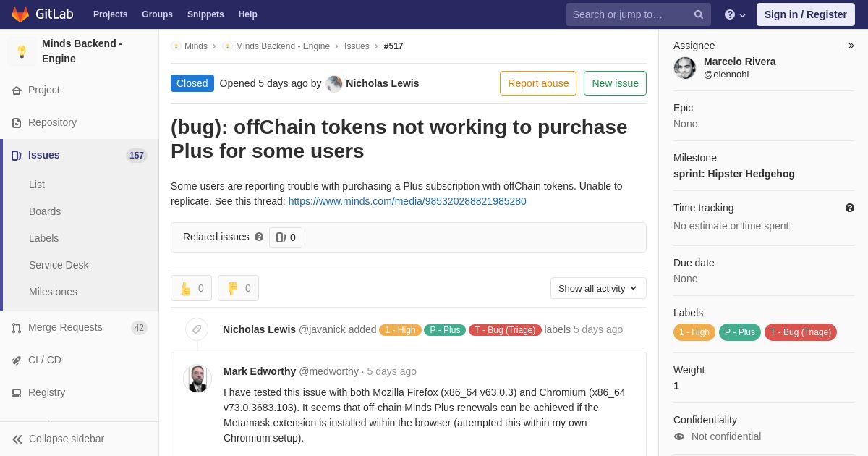Open the Groups menu

(157, 14)
